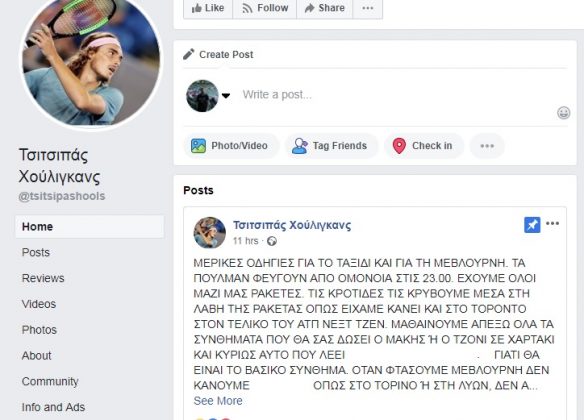584x420 pixels.
Task: Select the Tag Friends option
Action: (x=331, y=146)
